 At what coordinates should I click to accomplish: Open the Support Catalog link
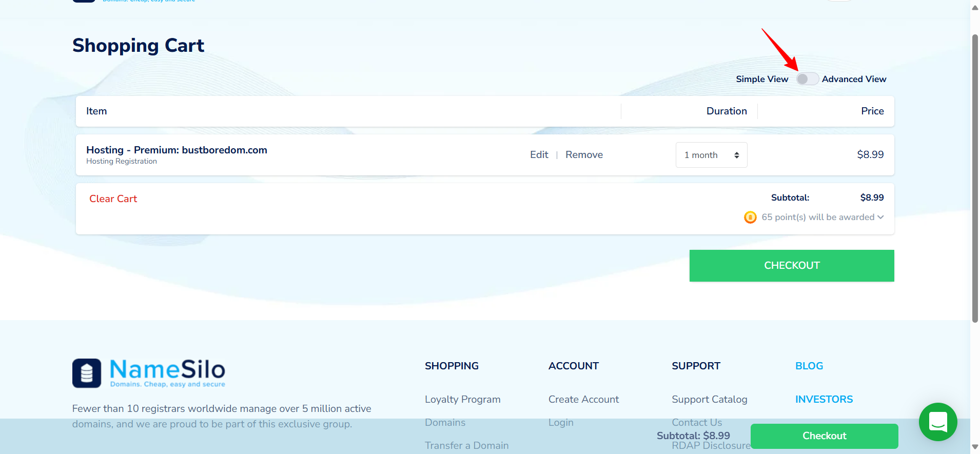pyautogui.click(x=710, y=399)
